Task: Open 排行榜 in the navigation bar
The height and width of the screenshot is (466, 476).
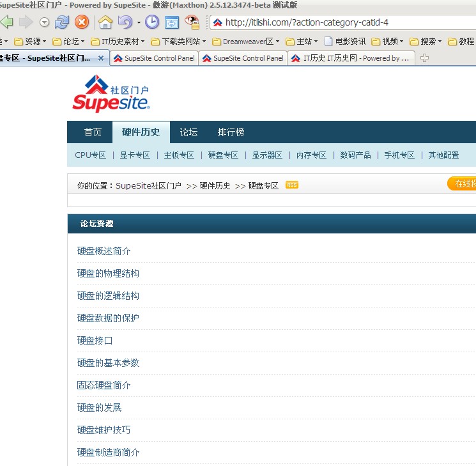Action: (x=231, y=132)
